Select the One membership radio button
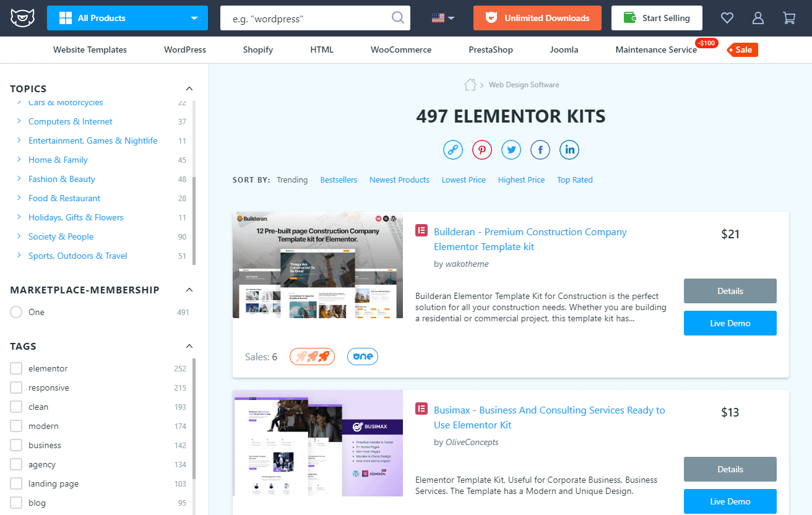Screen dimensions: 812x515 pyautogui.click(x=16, y=312)
